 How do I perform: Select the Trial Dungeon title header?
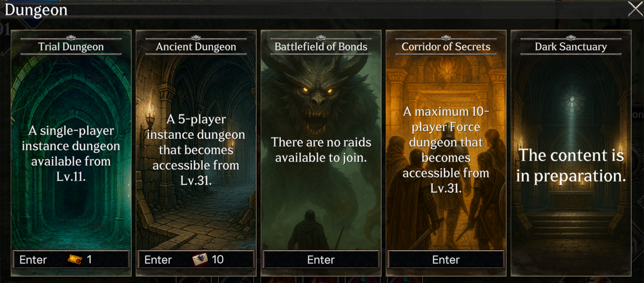coord(71,46)
